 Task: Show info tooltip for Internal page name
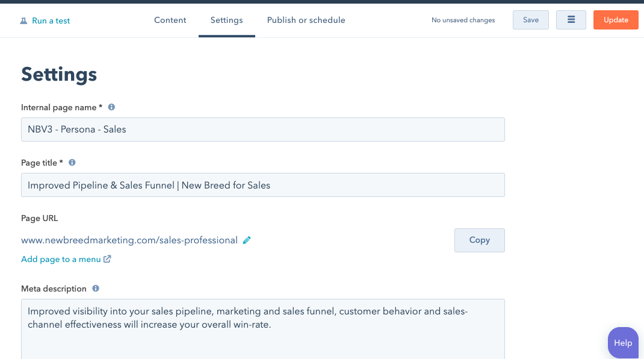[111, 107]
